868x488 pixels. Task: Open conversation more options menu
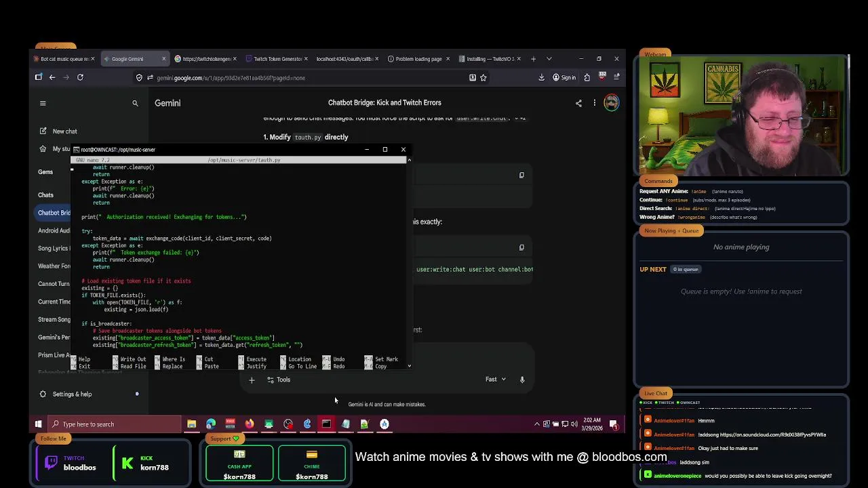pos(595,103)
